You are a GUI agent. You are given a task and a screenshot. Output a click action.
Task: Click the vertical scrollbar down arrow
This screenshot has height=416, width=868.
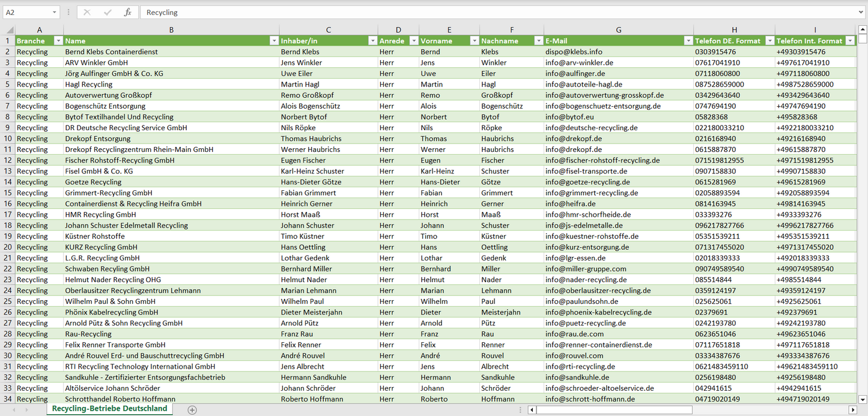pyautogui.click(x=863, y=399)
